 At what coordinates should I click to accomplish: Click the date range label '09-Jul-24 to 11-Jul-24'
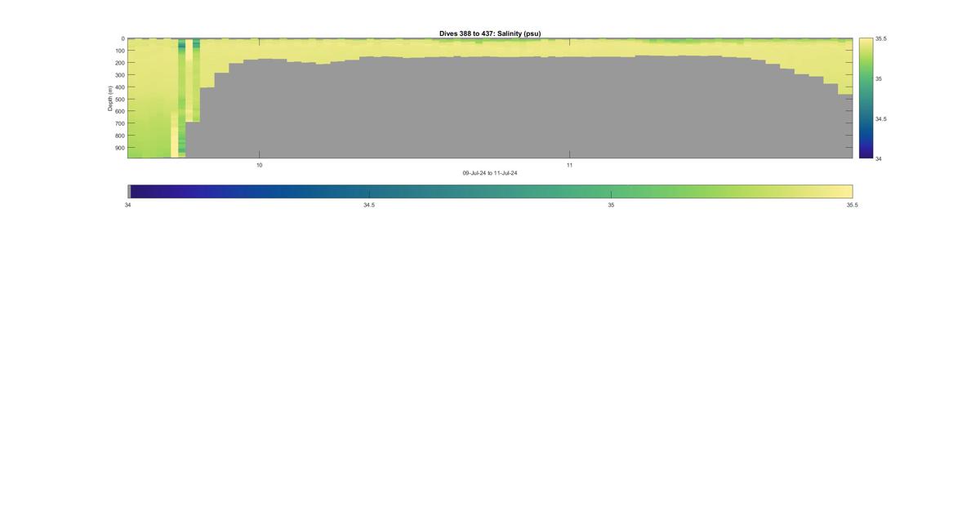coord(490,173)
